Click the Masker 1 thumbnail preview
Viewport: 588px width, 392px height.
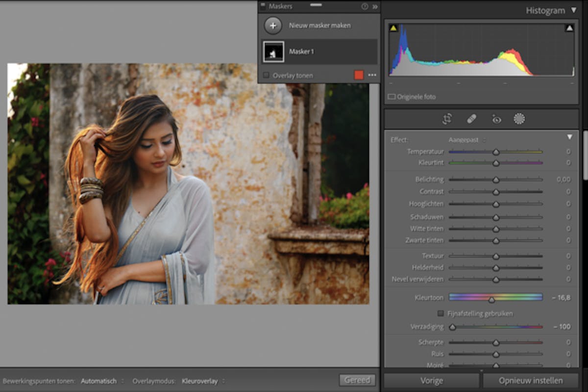(x=273, y=52)
